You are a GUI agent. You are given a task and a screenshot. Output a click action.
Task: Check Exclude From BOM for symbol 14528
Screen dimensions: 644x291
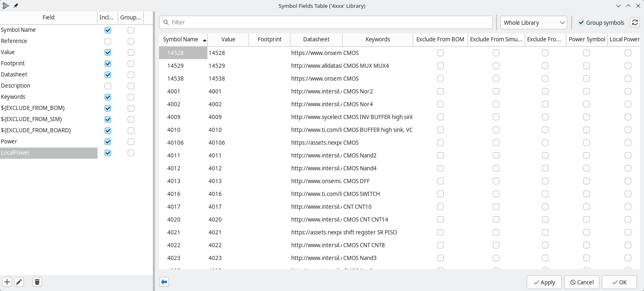440,52
